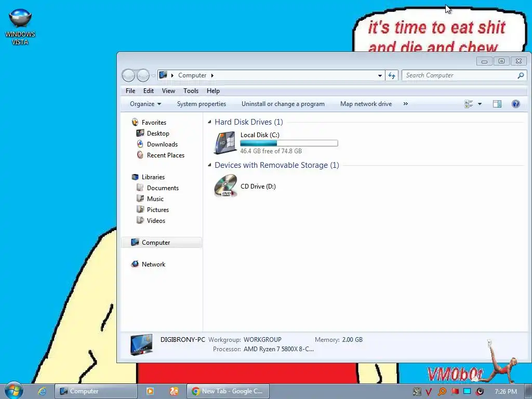The width and height of the screenshot is (532, 399).
Task: Click the processor AMD Ryzen 7 5800X text
Action: coord(278,349)
